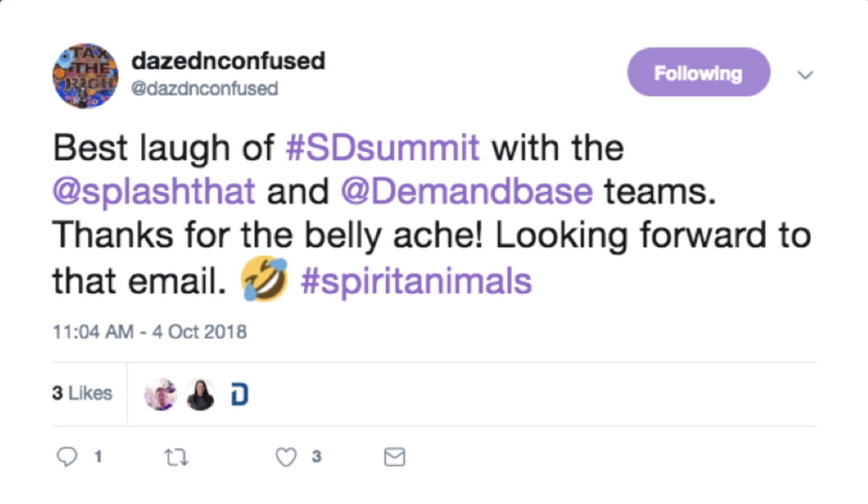This screenshot has width=868, height=504.
Task: Send tweet via direct message envelope icon
Action: (x=394, y=457)
